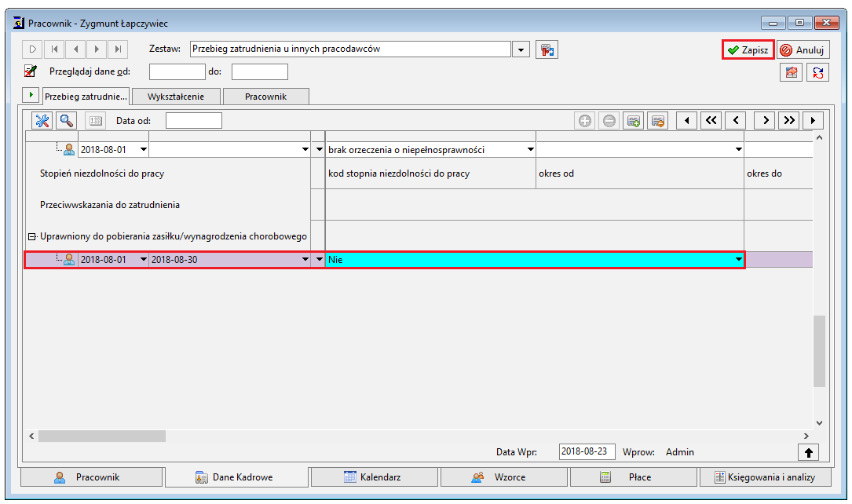Click the row icon with orange mark
Image resolution: width=852 pixels, height=504 pixels.
click(657, 121)
